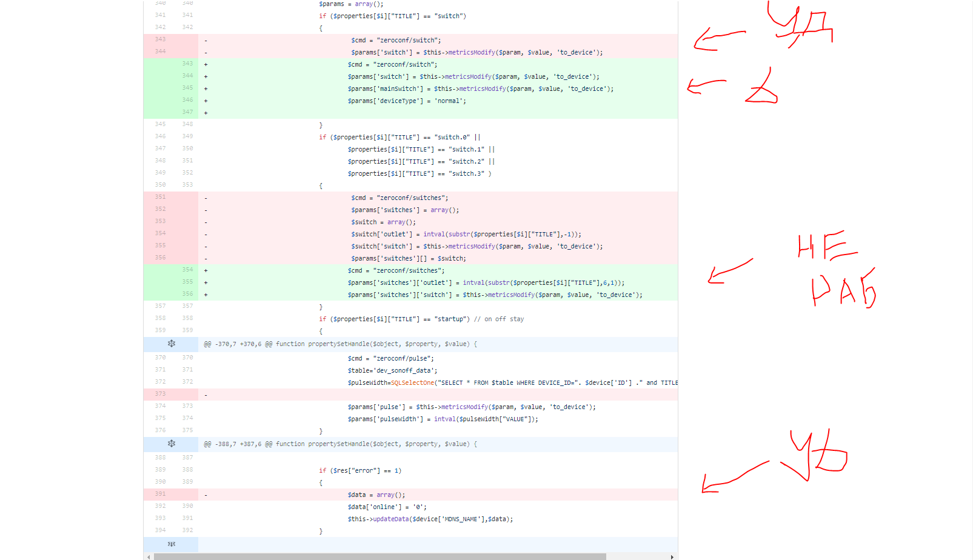The width and height of the screenshot is (973, 560).
Task: Click removed line '$data = array();'
Action: (376, 495)
